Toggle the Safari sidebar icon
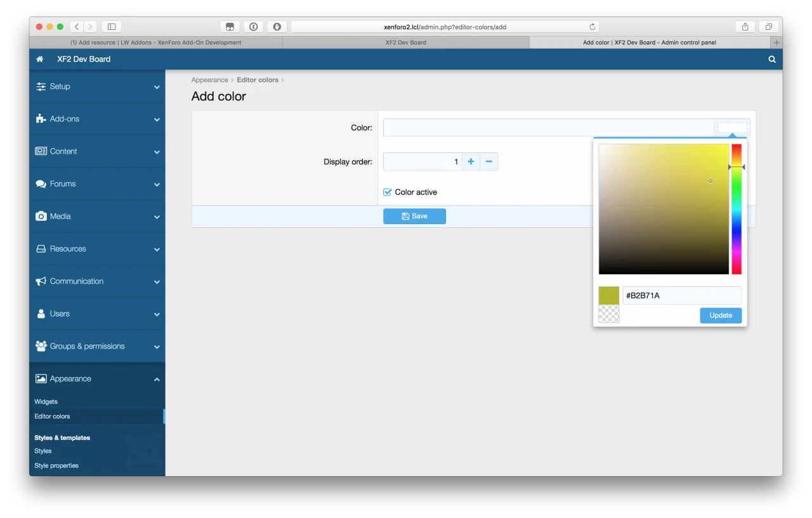812x518 pixels. [x=112, y=27]
